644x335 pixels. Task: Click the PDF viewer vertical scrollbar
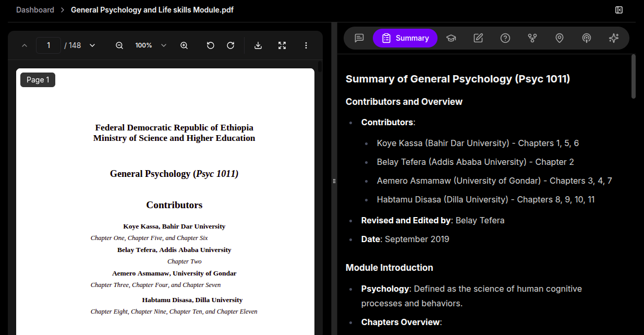320,67
